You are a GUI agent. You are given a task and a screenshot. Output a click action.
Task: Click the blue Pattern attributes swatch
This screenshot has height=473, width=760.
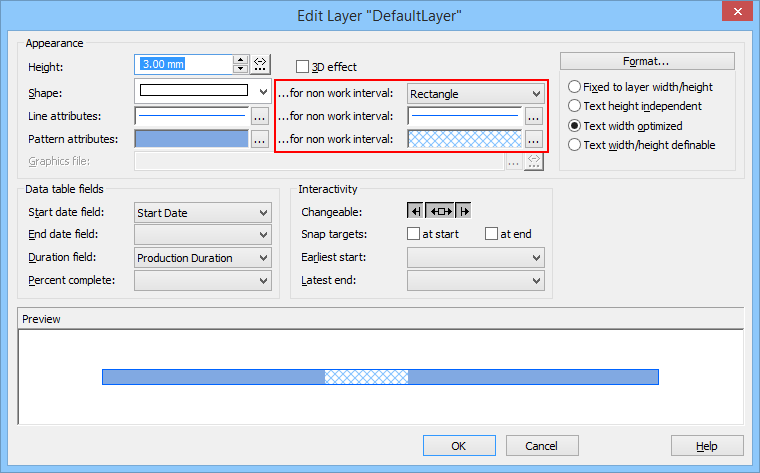coord(191,139)
